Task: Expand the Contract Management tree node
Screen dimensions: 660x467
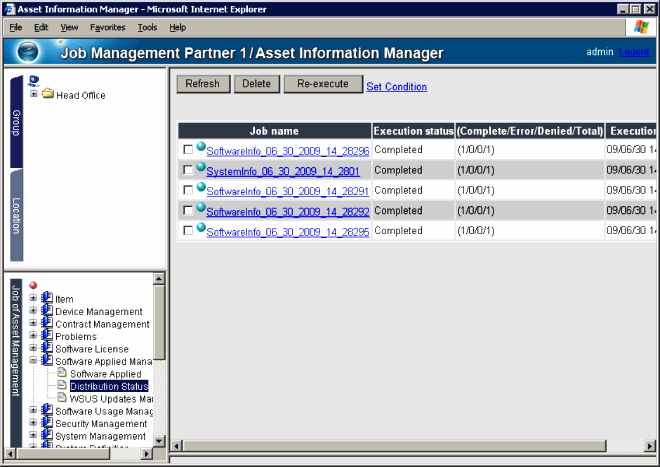Action: coord(34,324)
